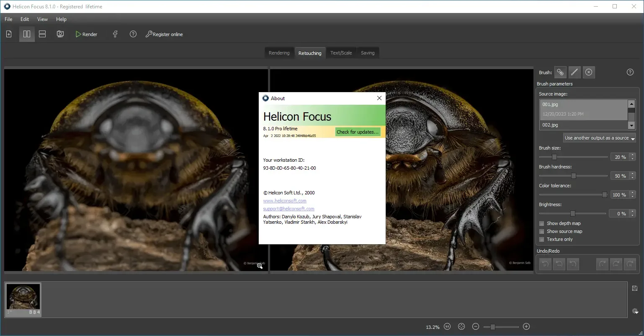Decrease Brush hardness with the down arrow
The width and height of the screenshot is (644, 336).
pyautogui.click(x=633, y=178)
